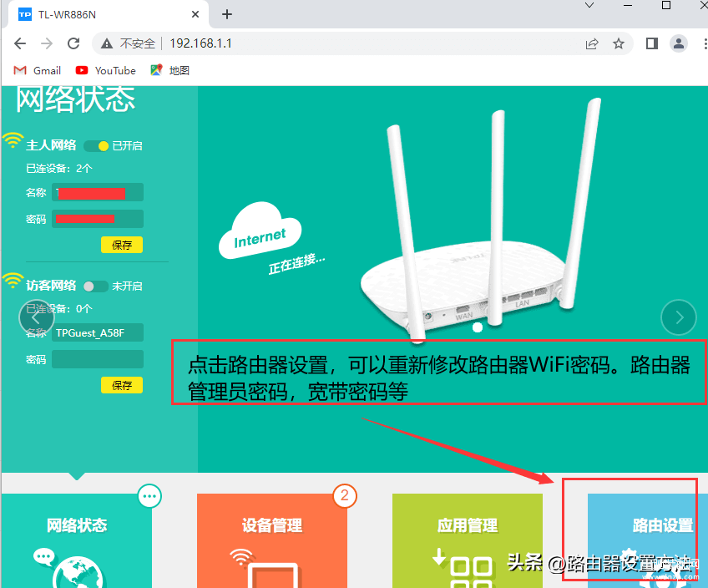Bookmark this page with the star
The height and width of the screenshot is (588, 708).
[x=619, y=43]
